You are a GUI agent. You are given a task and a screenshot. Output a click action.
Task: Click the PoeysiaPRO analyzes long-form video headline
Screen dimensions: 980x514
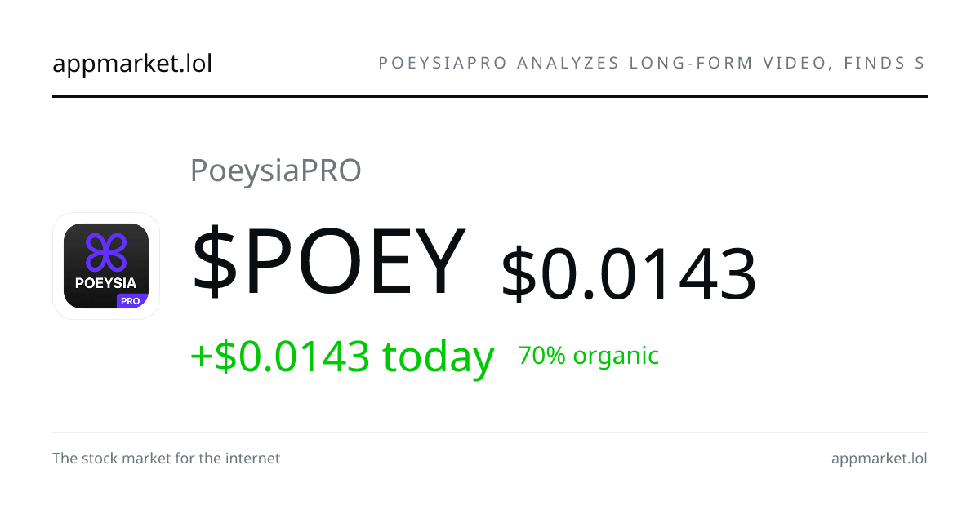653,63
